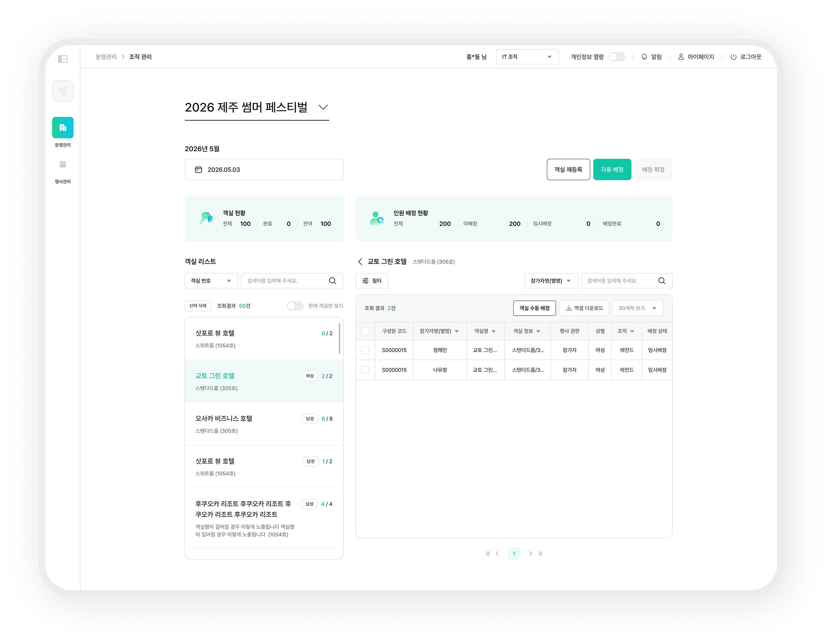
Task: Click the 자동 배정 button
Action: (x=612, y=169)
